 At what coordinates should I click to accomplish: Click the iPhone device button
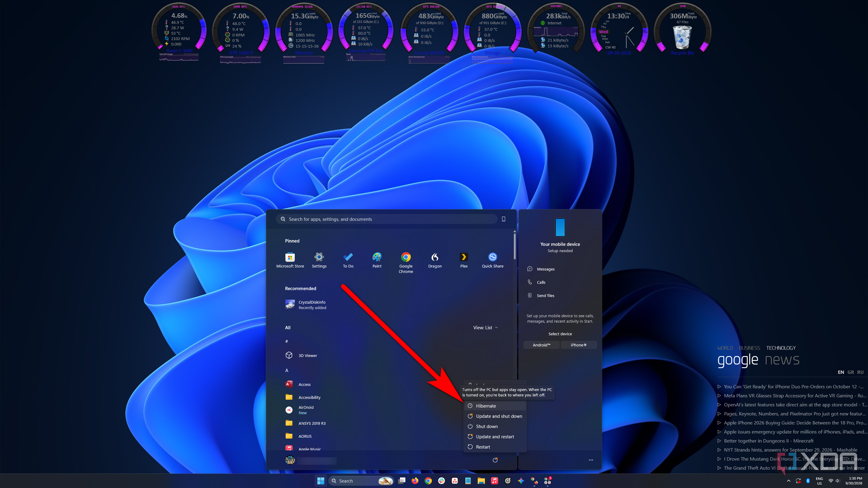(579, 345)
